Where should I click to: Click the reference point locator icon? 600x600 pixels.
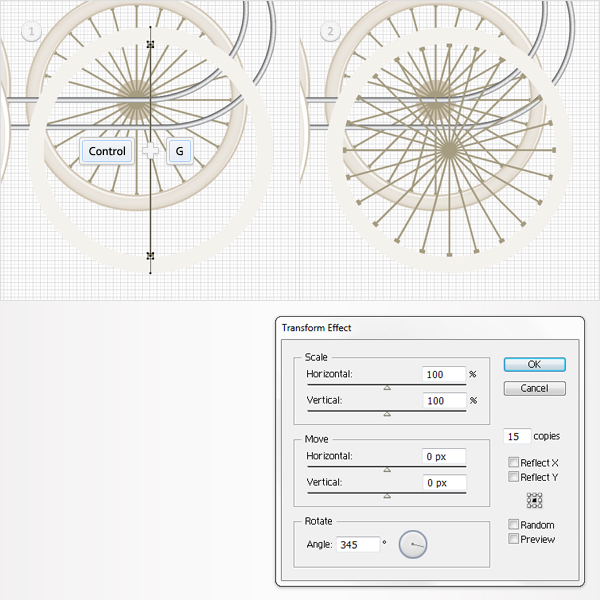tap(535, 500)
